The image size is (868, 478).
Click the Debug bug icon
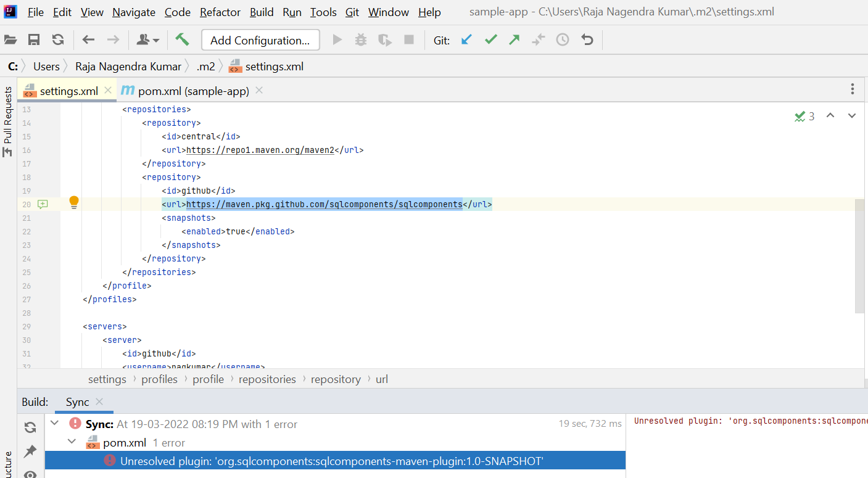pyautogui.click(x=361, y=40)
